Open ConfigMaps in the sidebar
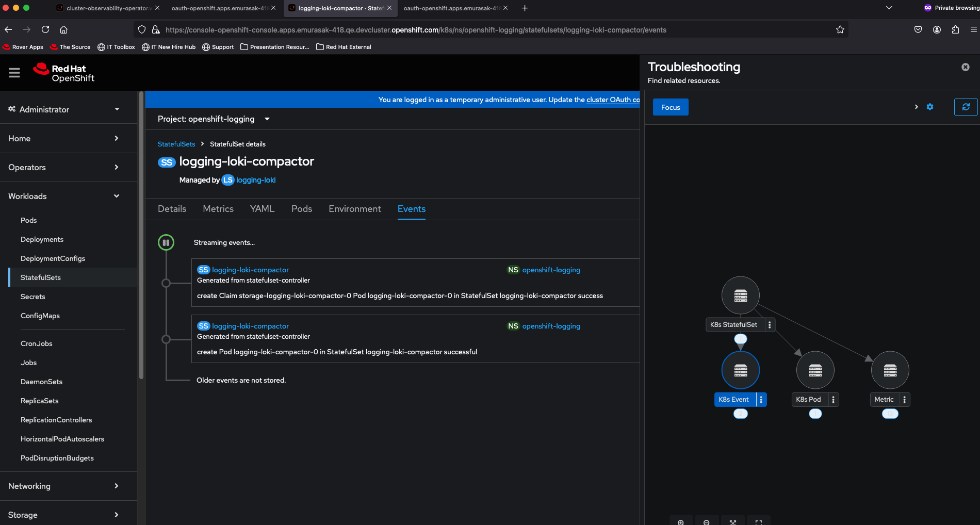 [40, 316]
